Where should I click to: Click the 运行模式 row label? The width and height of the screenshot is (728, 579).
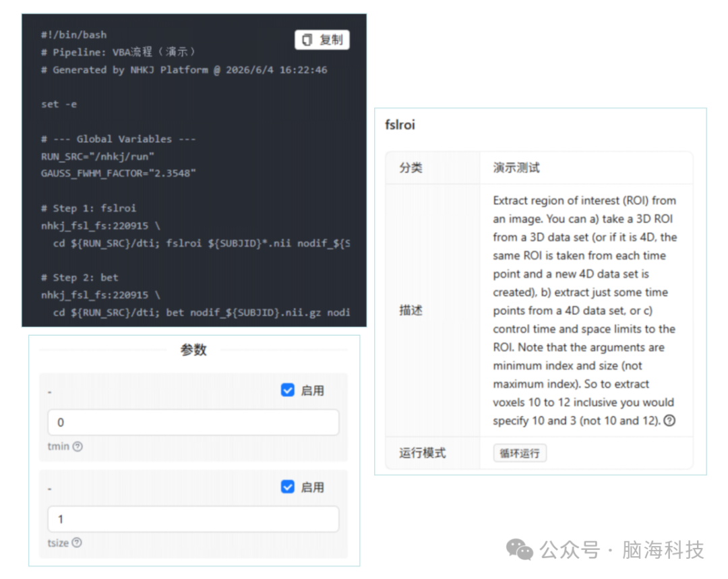pos(423,453)
